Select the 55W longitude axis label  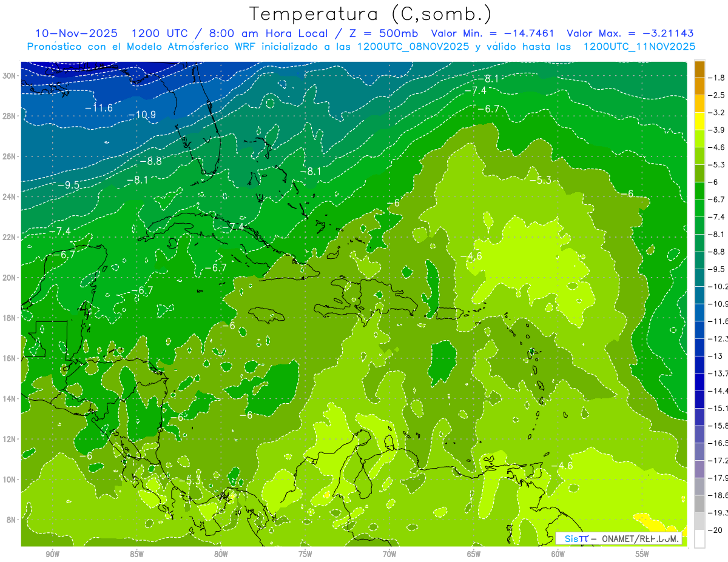[x=642, y=554]
